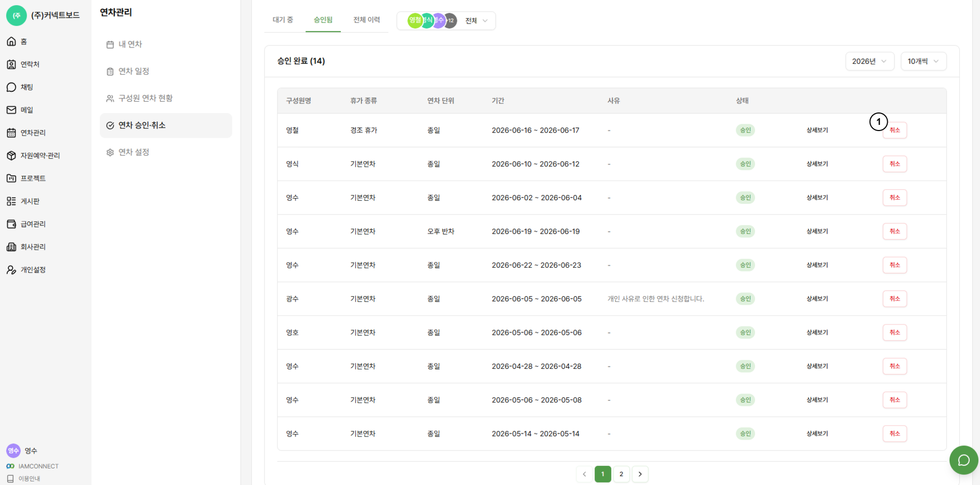The width and height of the screenshot is (980, 485).
Task: Open the 연차관리 calendar icon in sidebar
Action: (x=11, y=133)
